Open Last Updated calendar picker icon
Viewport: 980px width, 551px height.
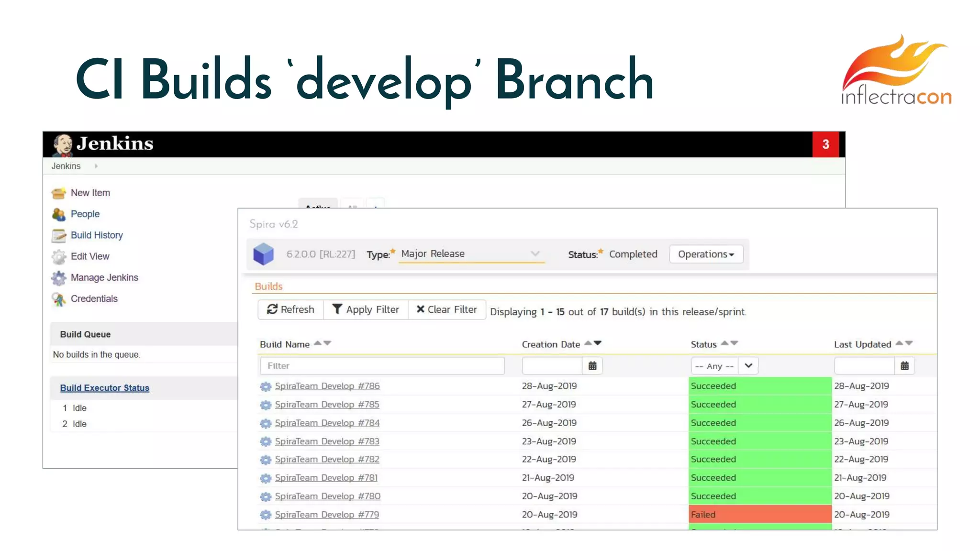tap(904, 366)
